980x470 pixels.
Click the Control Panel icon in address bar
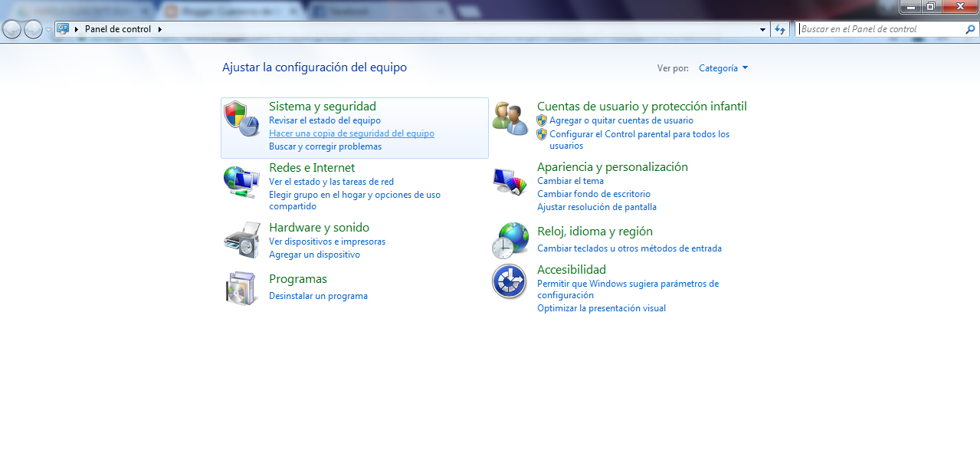pos(61,29)
